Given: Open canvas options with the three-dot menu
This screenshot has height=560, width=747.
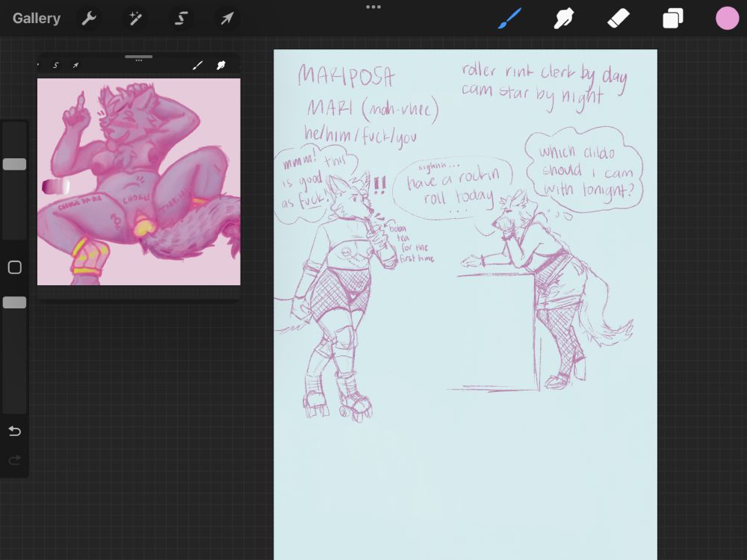Looking at the screenshot, I should pyautogui.click(x=373, y=7).
